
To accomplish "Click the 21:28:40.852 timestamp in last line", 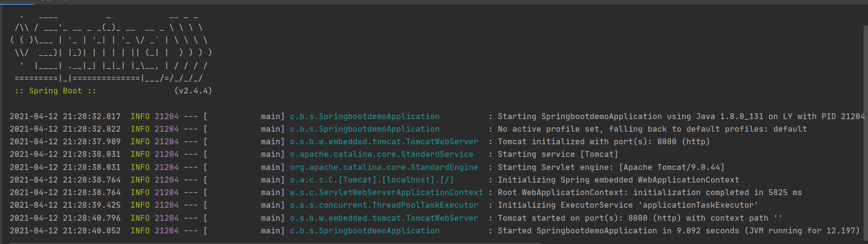I will tap(91, 231).
